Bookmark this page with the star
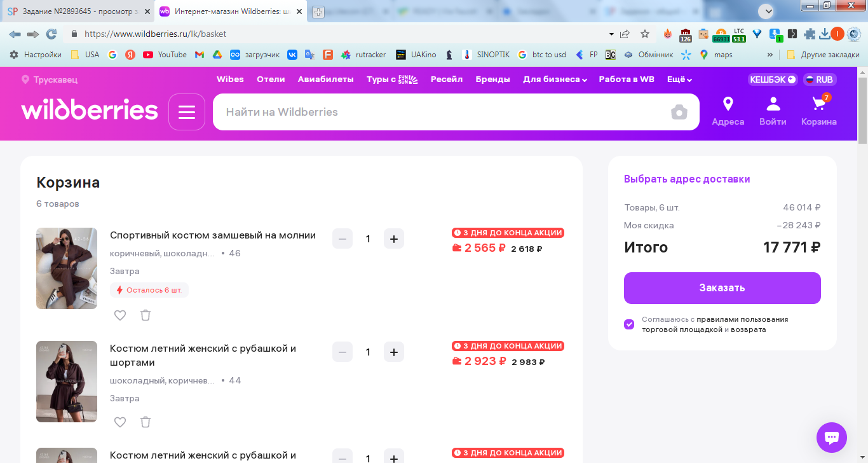The height and width of the screenshot is (463, 868). 645,34
